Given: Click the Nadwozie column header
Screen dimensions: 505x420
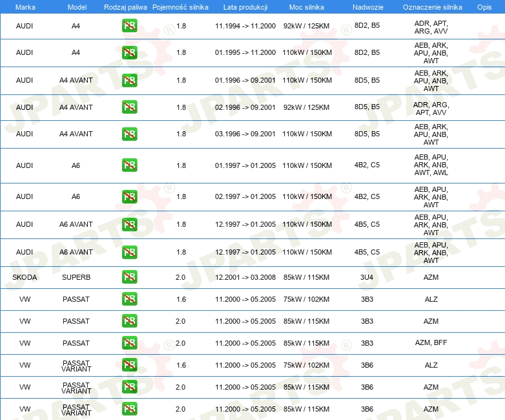Looking at the screenshot, I should [368, 7].
